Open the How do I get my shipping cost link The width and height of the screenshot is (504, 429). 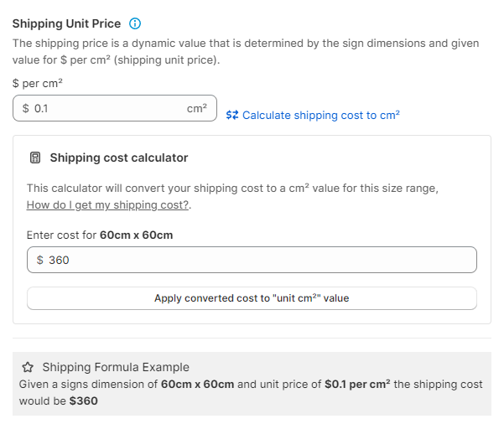108,205
